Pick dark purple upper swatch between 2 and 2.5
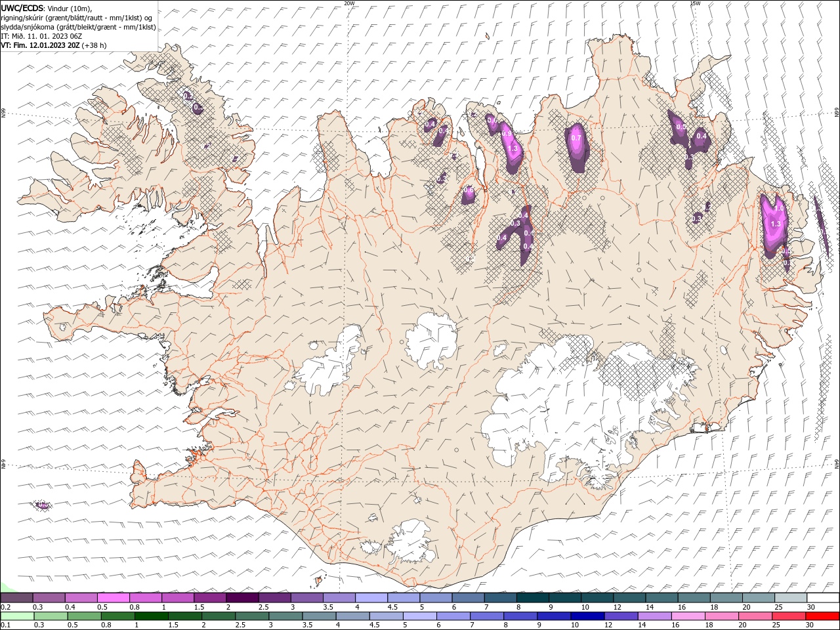840x630 pixels. coord(242,598)
